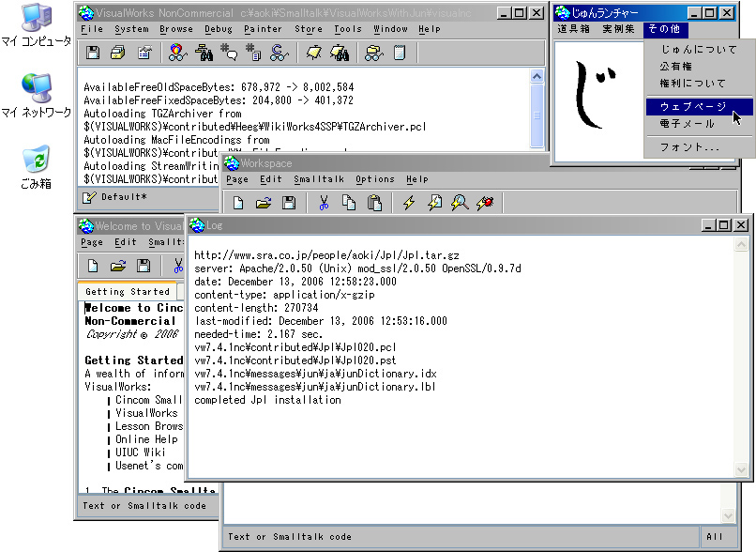Open the Settings icon in launcher toolbar
The image size is (756, 552).
point(144,53)
